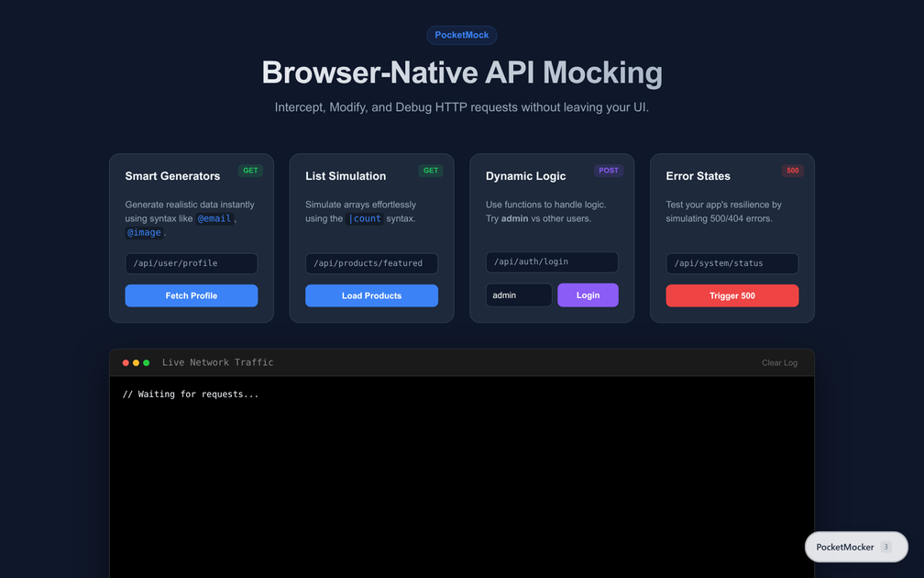Open the PocketMocker floating widget
This screenshot has height=578, width=924.
click(844, 547)
